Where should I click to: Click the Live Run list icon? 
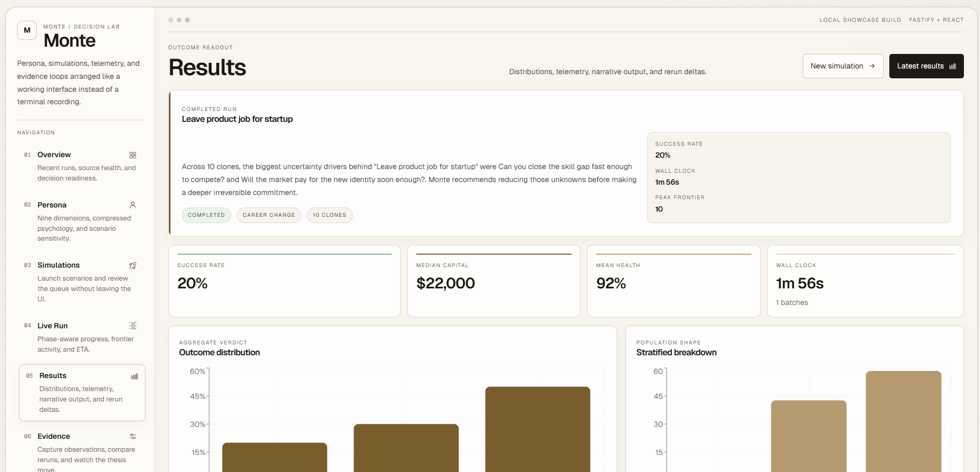click(133, 326)
